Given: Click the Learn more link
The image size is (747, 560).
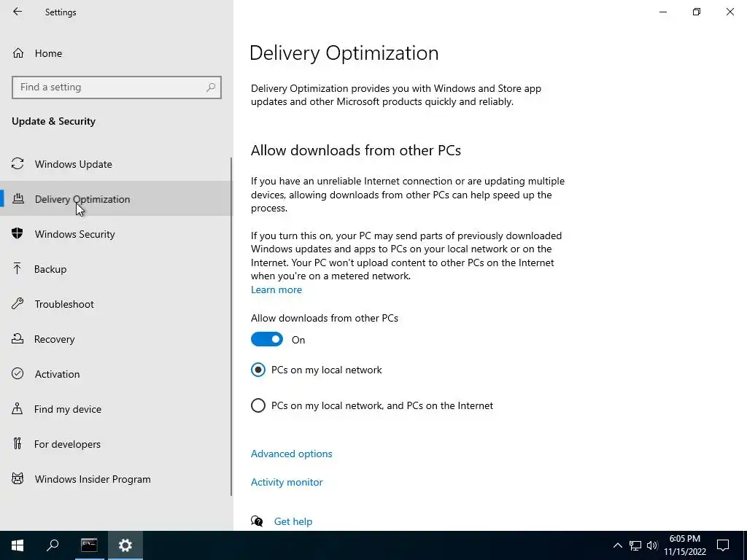Looking at the screenshot, I should coord(276,289).
